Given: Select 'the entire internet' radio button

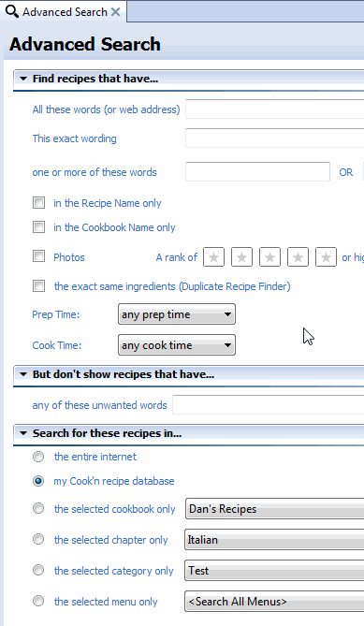Looking at the screenshot, I should (38, 457).
